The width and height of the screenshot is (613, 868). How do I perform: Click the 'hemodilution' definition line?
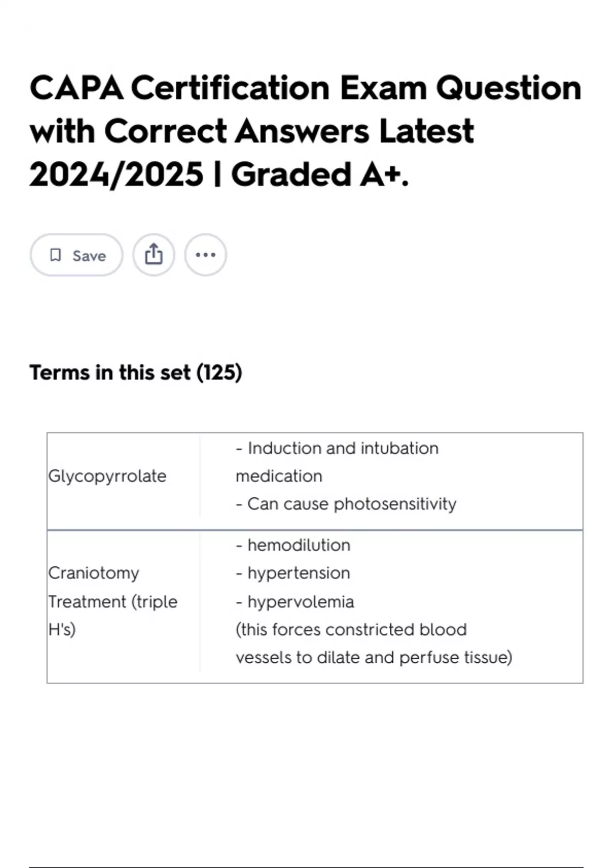(x=293, y=545)
